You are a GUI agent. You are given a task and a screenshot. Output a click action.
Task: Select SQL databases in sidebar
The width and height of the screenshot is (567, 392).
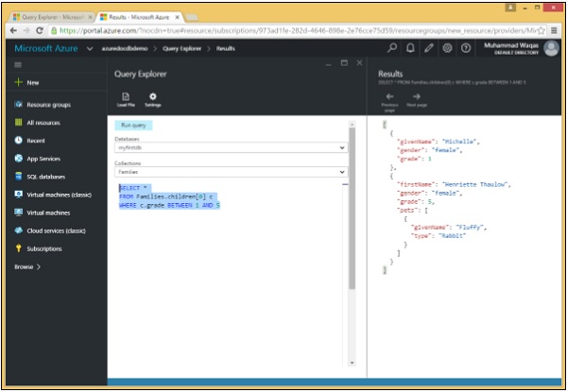tap(45, 177)
